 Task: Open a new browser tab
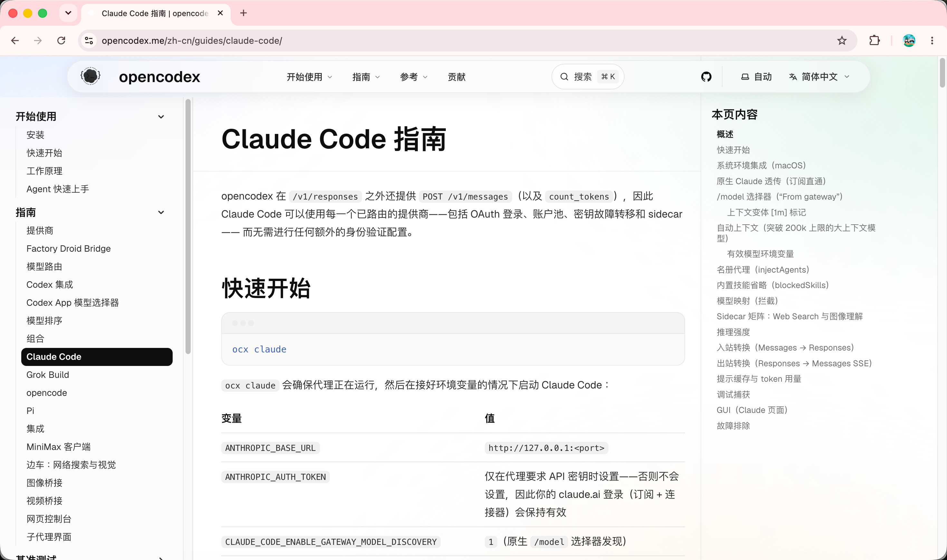244,13
